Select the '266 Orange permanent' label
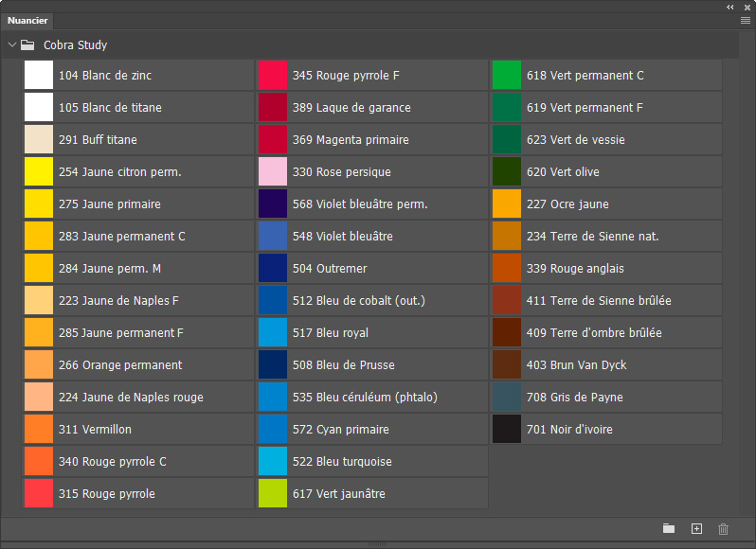Viewport: 756px width, 549px height. [120, 365]
